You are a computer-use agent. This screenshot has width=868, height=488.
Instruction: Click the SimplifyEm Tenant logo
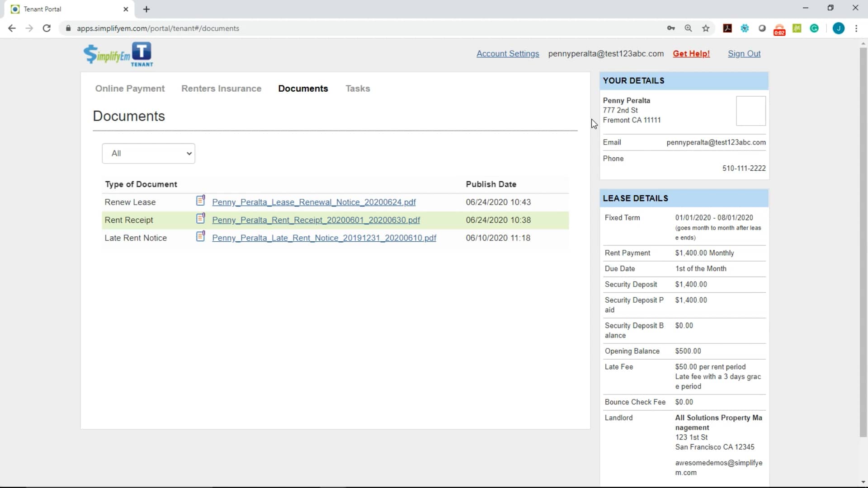(x=118, y=54)
